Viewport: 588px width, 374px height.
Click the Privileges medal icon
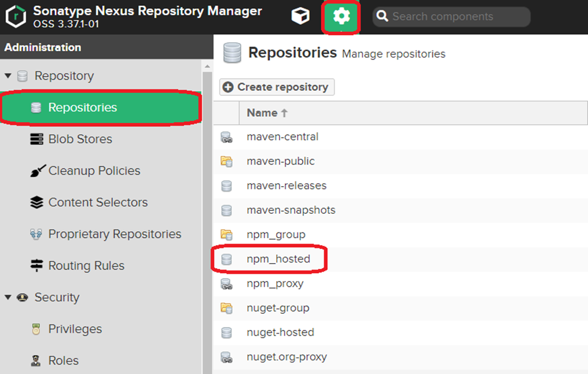[x=36, y=329]
